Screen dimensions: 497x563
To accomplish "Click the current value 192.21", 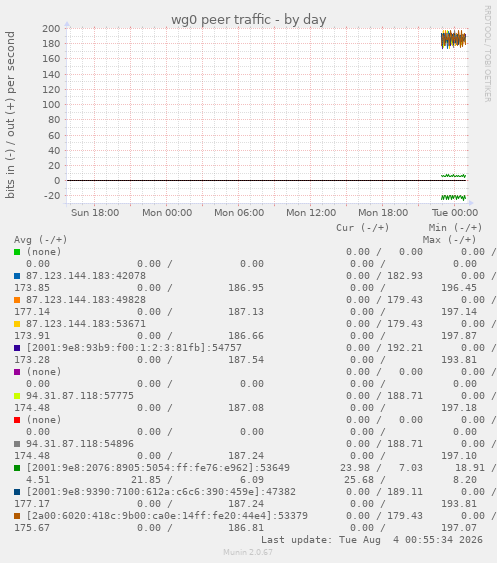I will tap(405, 348).
